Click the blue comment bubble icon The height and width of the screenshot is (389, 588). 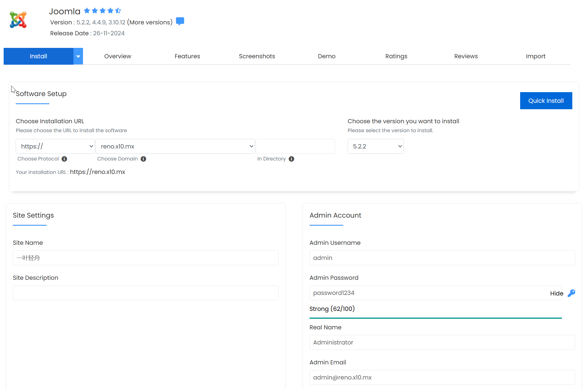(180, 21)
